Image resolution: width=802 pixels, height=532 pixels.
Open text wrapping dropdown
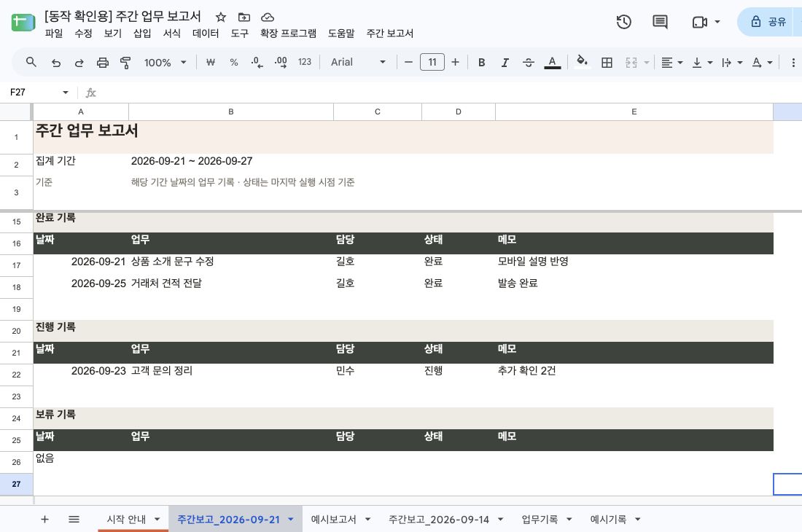point(732,63)
